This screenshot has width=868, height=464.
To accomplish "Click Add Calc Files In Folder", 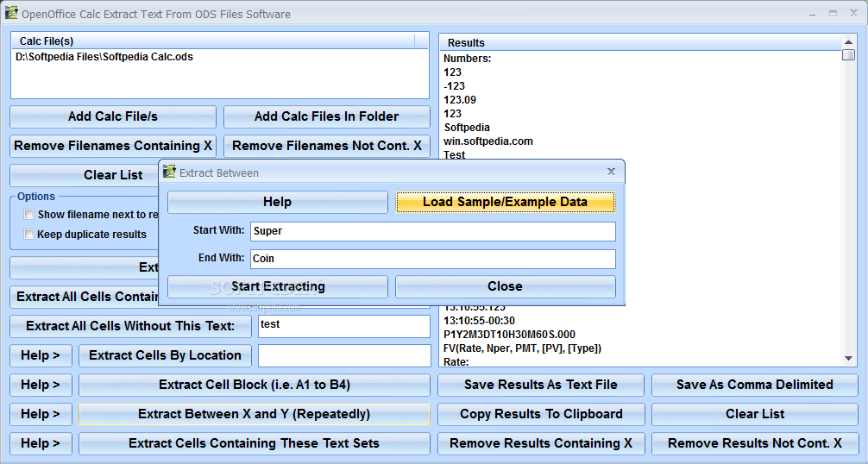I will [327, 116].
